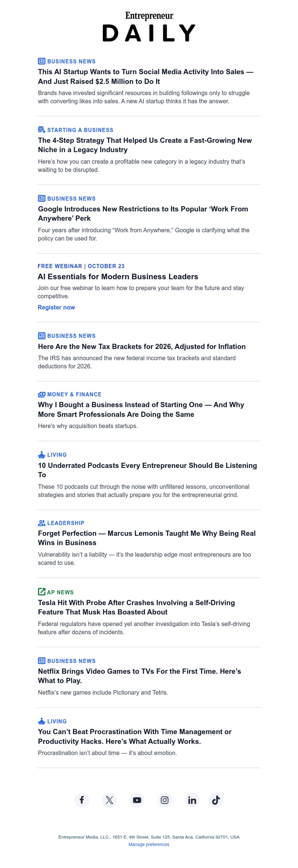Click the YouTube icon
Image resolution: width=298 pixels, height=868 pixels.
click(x=137, y=800)
